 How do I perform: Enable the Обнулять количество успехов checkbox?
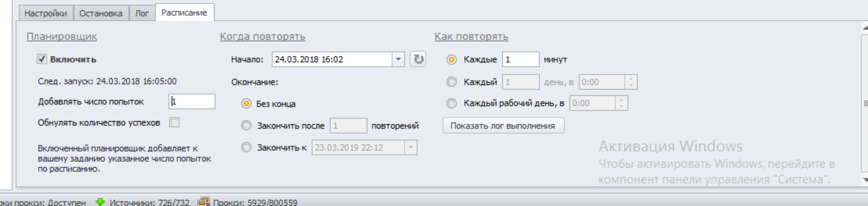[x=174, y=122]
